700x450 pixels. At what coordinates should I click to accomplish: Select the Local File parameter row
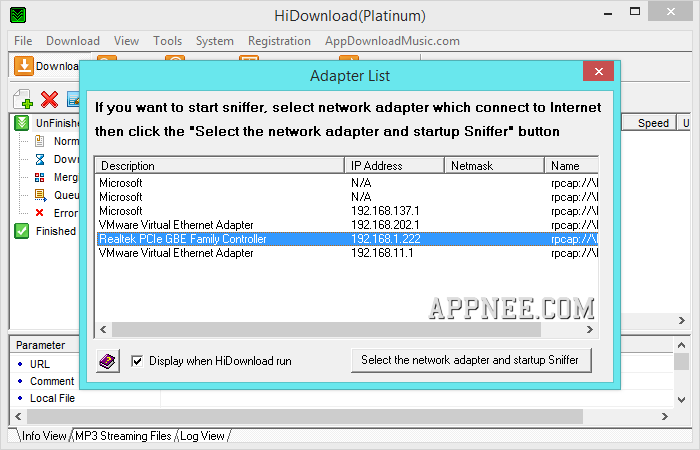tap(52, 398)
